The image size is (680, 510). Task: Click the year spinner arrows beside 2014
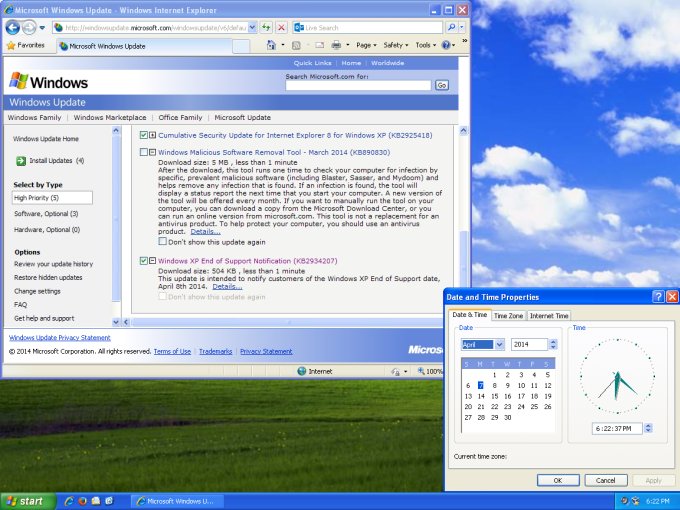(x=553, y=345)
